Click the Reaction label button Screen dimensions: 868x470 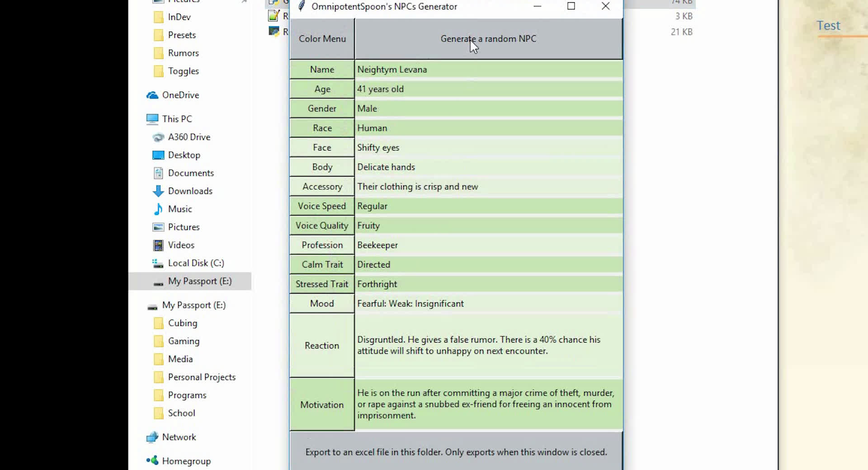(x=322, y=345)
